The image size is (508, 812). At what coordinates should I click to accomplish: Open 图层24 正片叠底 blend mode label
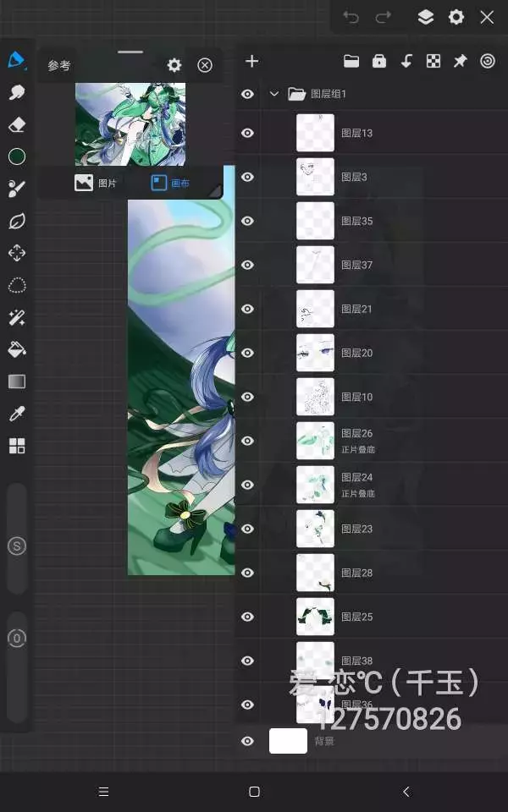coord(357,493)
